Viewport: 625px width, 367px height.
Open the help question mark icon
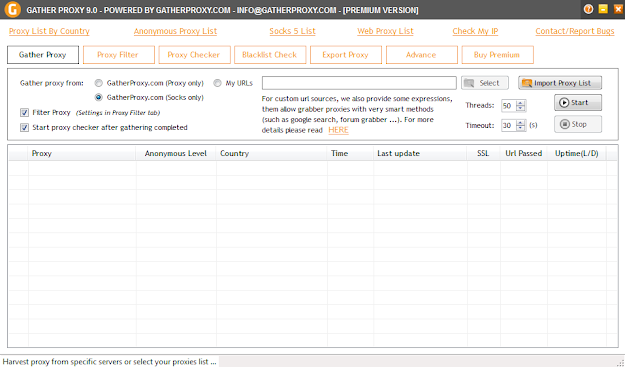588,9
